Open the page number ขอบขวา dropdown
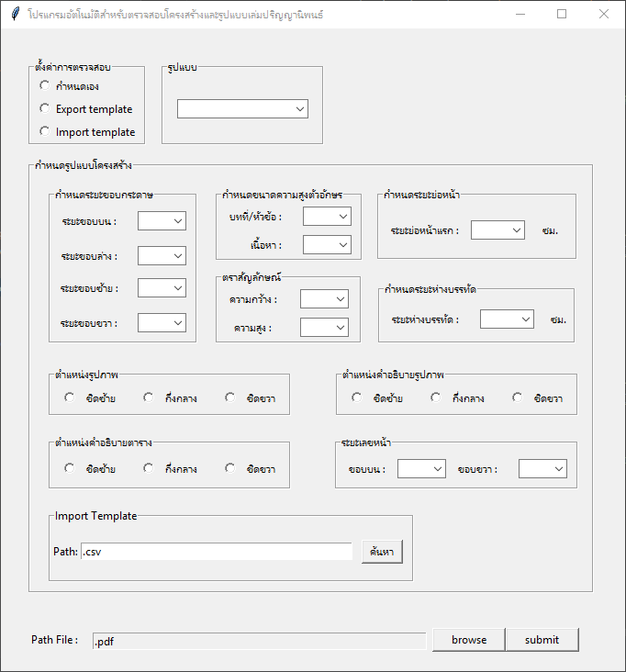 coord(542,469)
